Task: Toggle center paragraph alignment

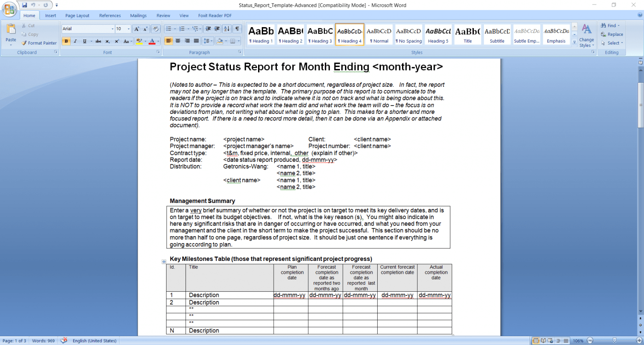Action: click(x=177, y=40)
